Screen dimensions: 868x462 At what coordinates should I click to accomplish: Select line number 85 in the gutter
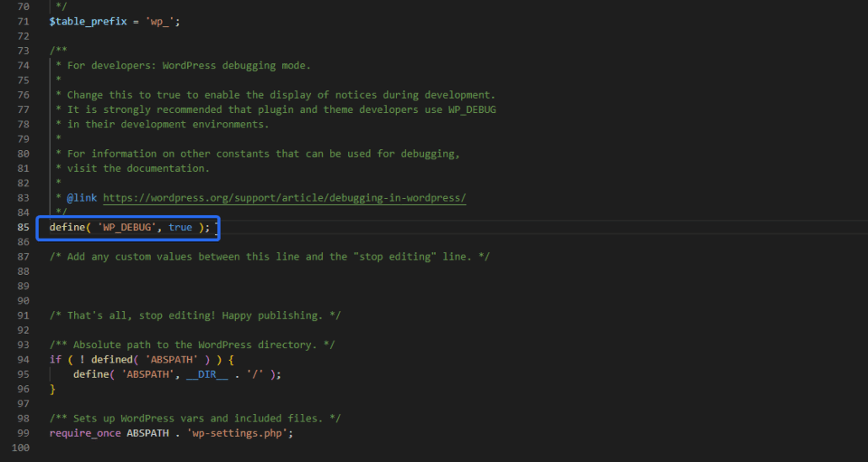[24, 227]
